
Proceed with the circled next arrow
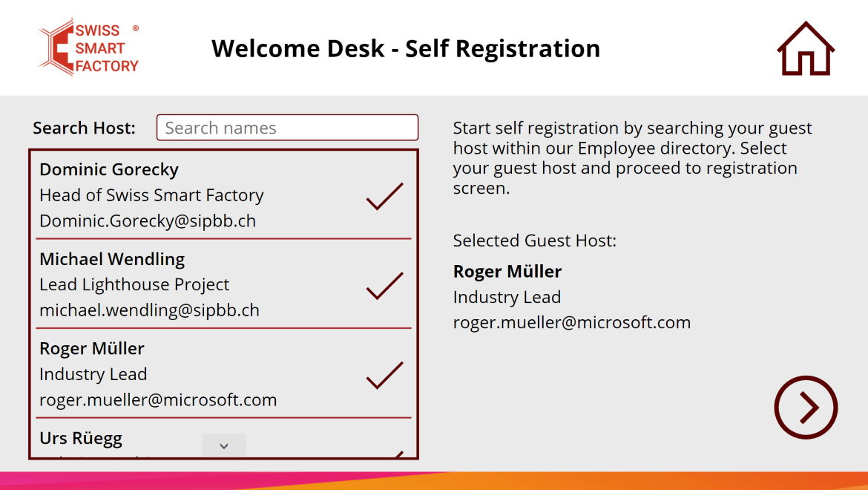(x=806, y=408)
